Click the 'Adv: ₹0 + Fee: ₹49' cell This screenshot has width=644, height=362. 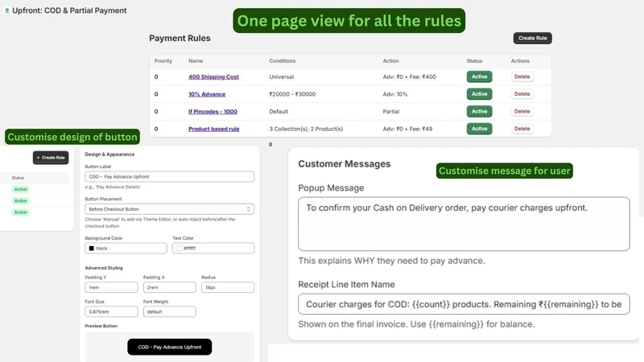[x=407, y=129]
